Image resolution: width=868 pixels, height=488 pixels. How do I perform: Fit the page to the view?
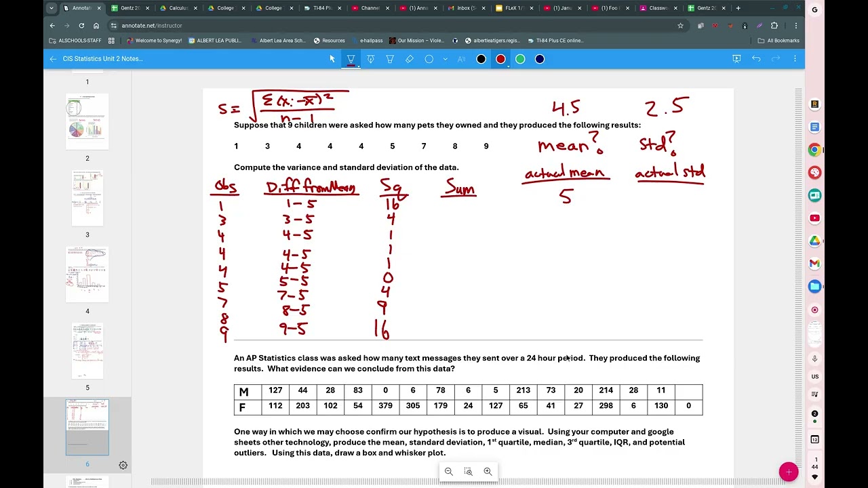tap(468, 472)
